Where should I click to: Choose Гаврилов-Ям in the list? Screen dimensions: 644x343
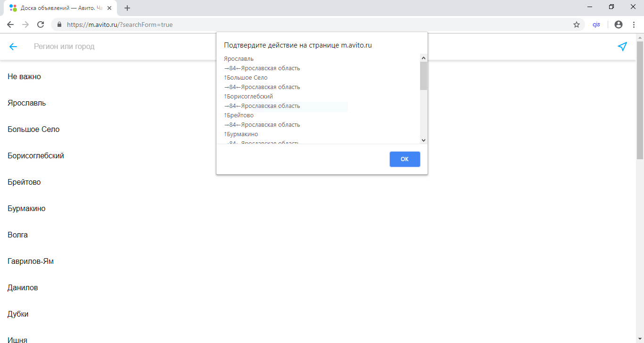click(x=31, y=261)
